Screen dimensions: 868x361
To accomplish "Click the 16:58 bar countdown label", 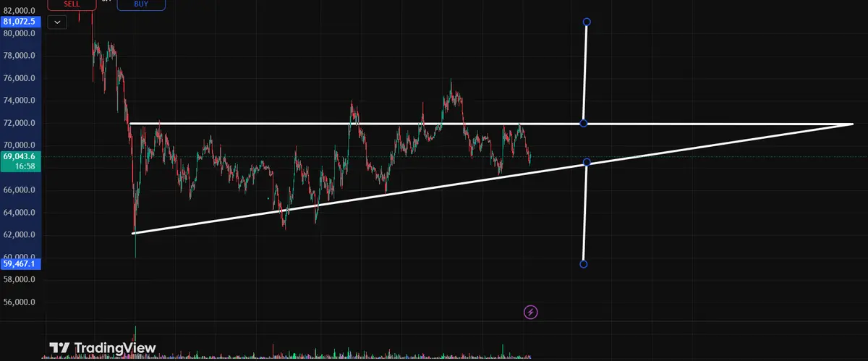I will pos(25,166).
